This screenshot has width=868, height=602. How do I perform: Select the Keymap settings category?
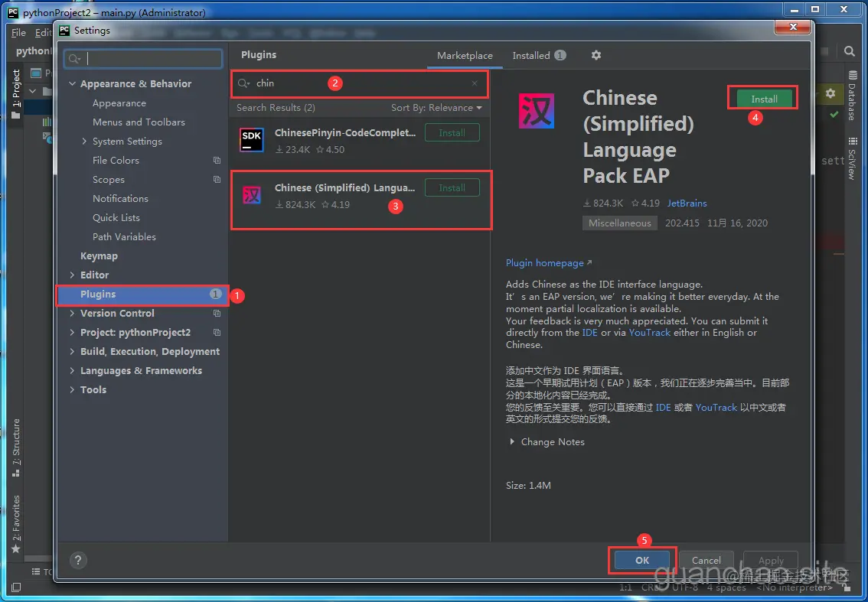coord(99,256)
